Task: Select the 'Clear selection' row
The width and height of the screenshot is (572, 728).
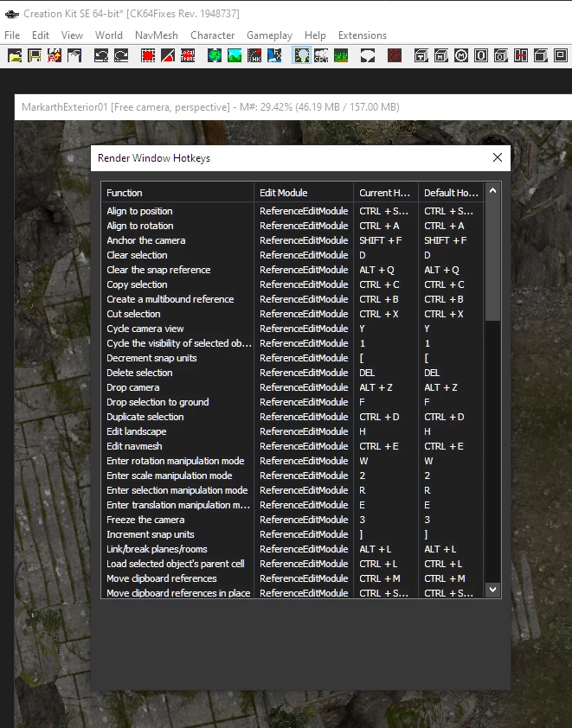Action: pyautogui.click(x=292, y=255)
